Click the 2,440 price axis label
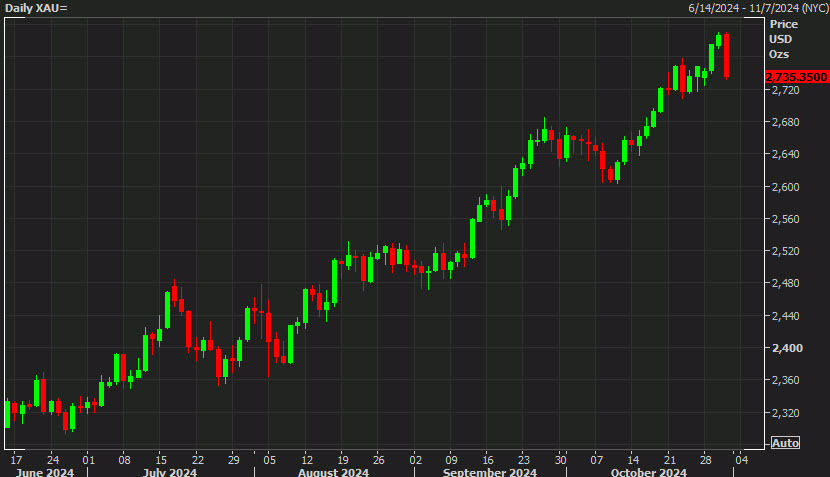The width and height of the screenshot is (830, 477). point(786,316)
